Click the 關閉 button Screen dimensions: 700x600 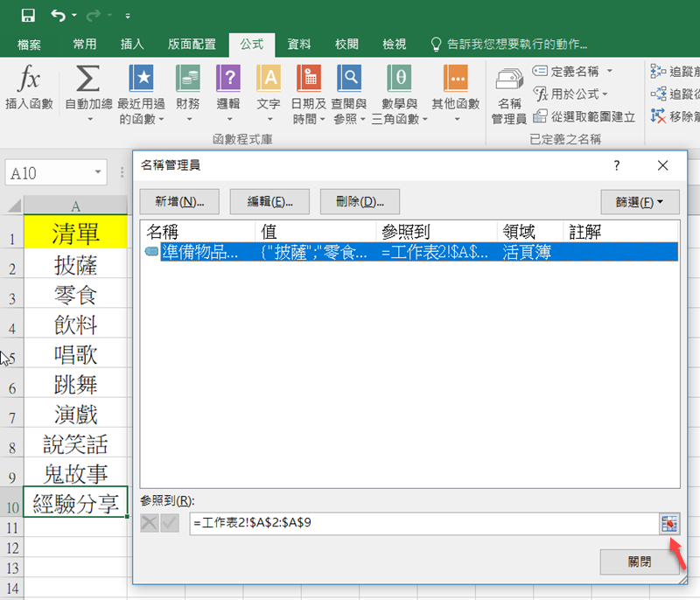640,562
